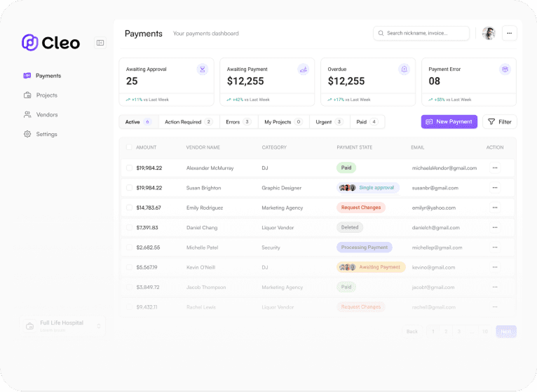Open Payments in the sidebar
The height and width of the screenshot is (392, 537).
tap(42, 76)
